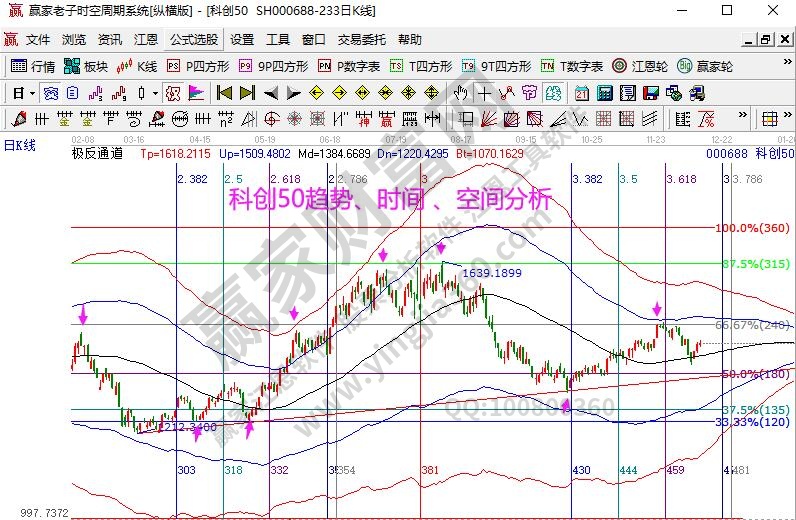Image resolution: width=796 pixels, height=520 pixels.
Task: Click the pink flag icon in the toolbar
Action: pos(196,93)
